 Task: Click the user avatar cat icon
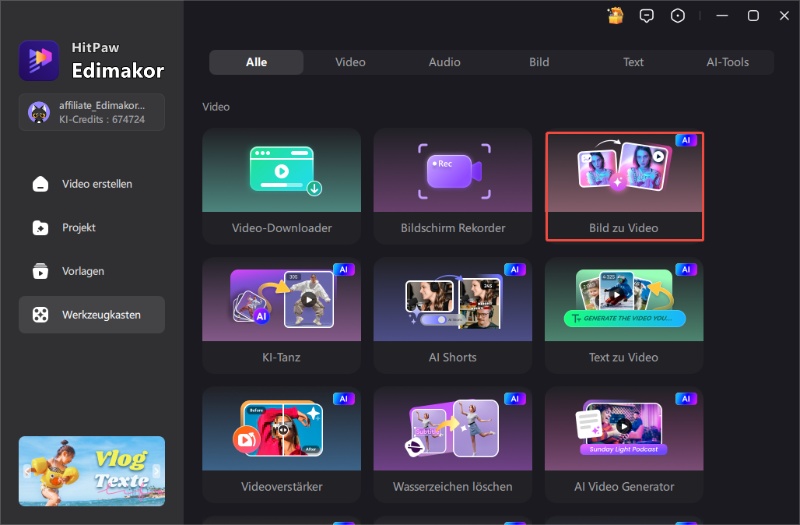point(39,112)
